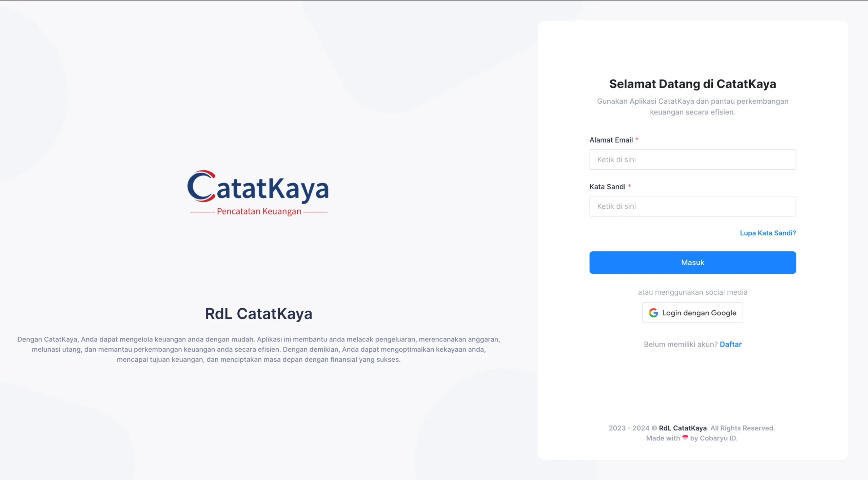868x480 pixels.
Task: Click the atau menggunakan social media text
Action: point(692,292)
